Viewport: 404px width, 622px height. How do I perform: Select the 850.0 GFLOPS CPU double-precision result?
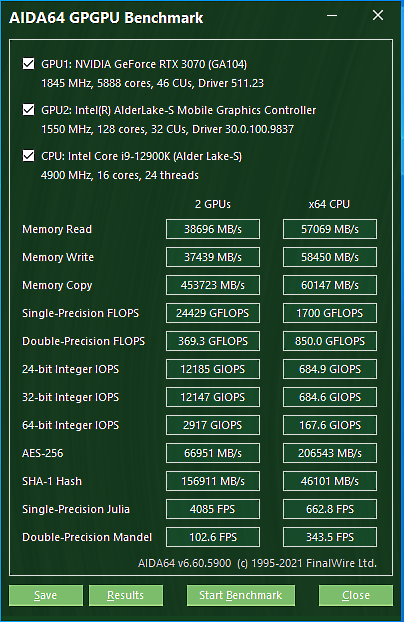330,341
